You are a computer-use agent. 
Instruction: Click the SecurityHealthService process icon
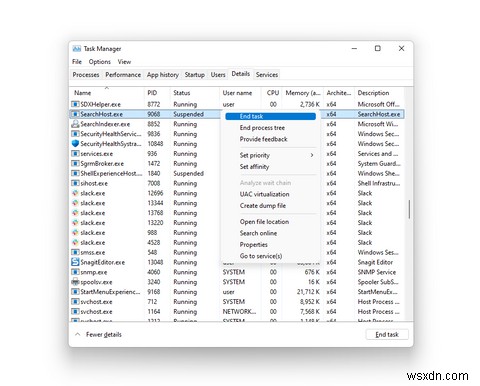click(75, 134)
